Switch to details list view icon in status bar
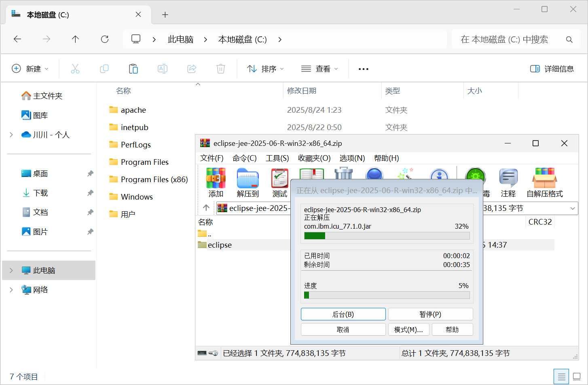Image resolution: width=588 pixels, height=385 pixels. point(561,377)
